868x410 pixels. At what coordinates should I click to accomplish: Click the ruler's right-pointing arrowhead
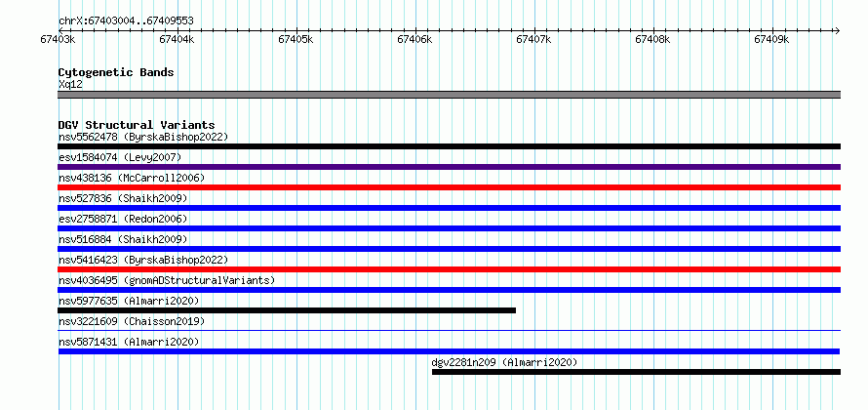(837, 30)
